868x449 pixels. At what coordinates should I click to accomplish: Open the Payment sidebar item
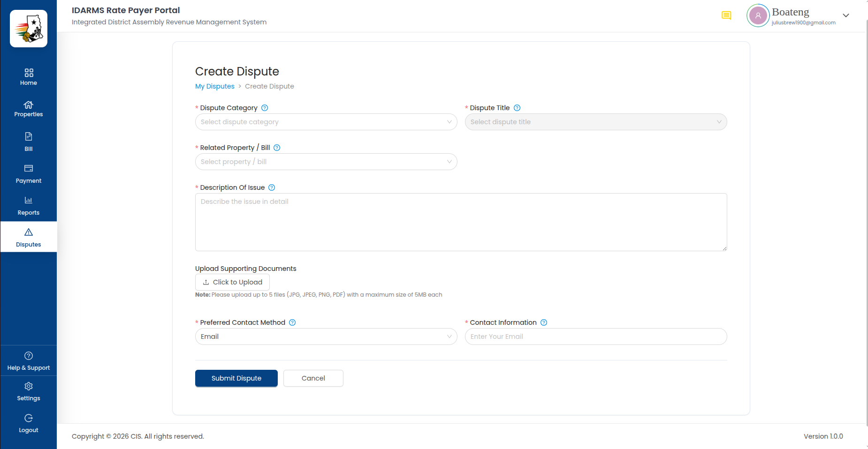pos(29,174)
